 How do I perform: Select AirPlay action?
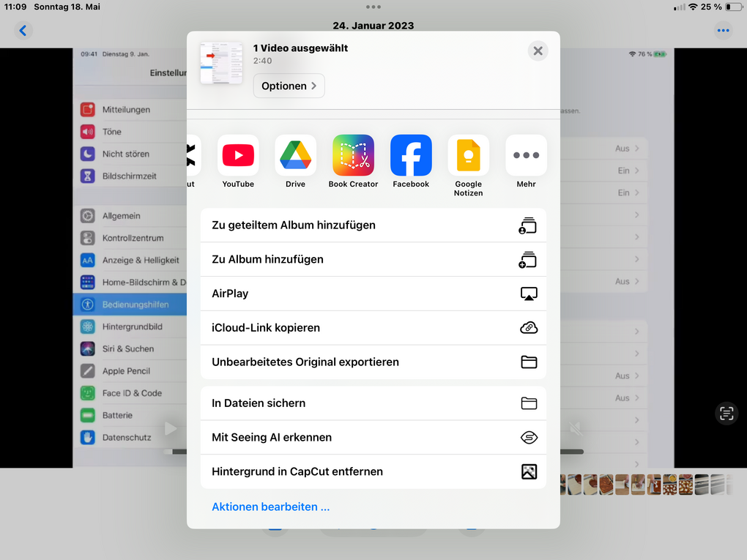tap(373, 294)
